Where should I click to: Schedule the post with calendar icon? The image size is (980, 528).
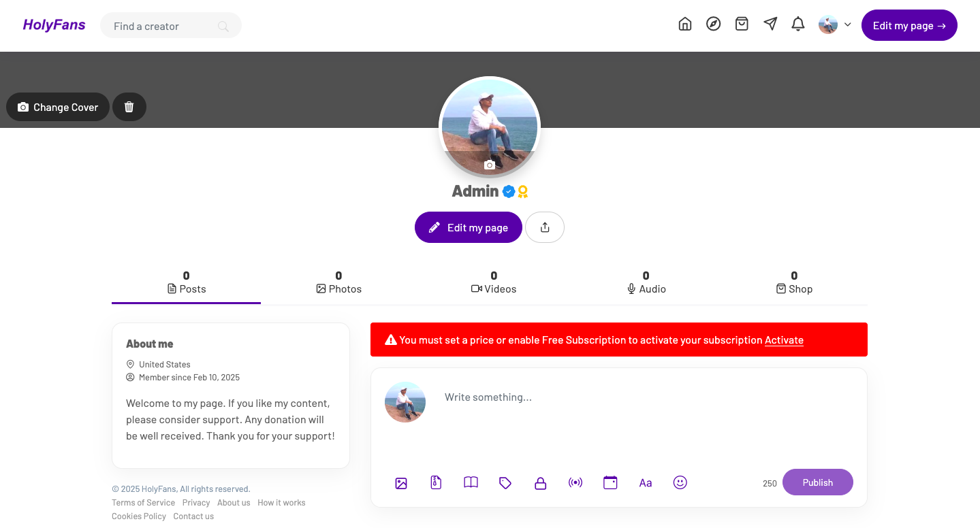tap(610, 482)
